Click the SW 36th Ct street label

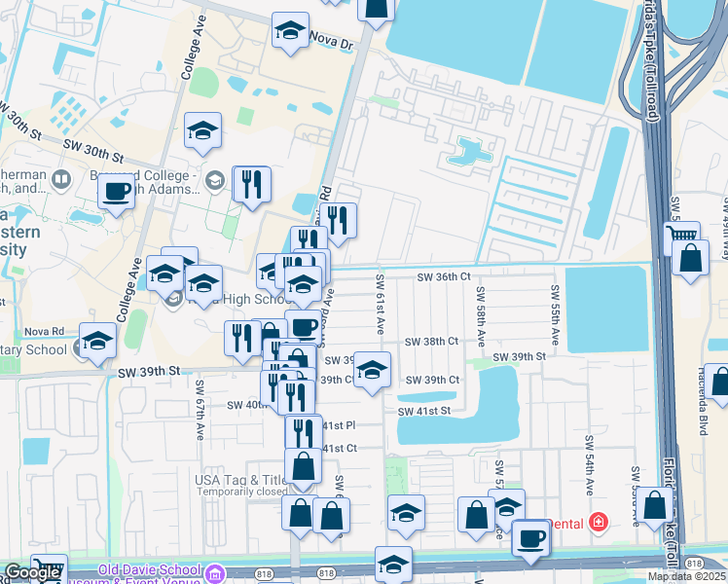pyautogui.click(x=444, y=277)
